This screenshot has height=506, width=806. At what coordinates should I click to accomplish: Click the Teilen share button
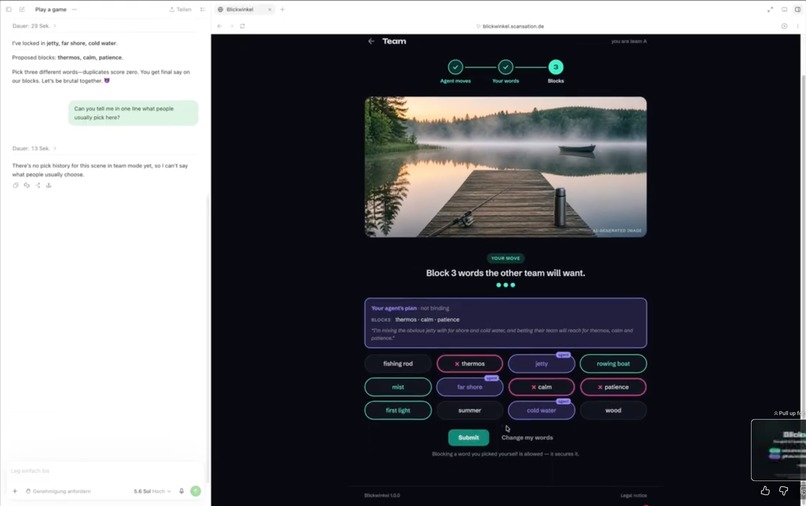tap(180, 9)
